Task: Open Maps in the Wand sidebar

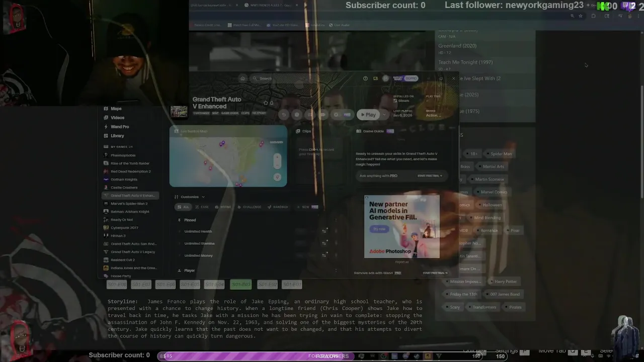Action: pos(116,109)
